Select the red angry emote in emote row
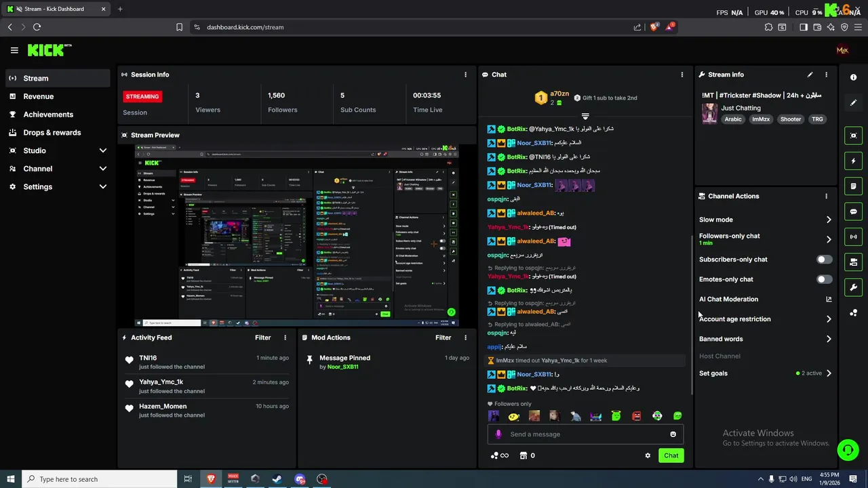Image resolution: width=868 pixels, height=488 pixels. click(x=636, y=416)
